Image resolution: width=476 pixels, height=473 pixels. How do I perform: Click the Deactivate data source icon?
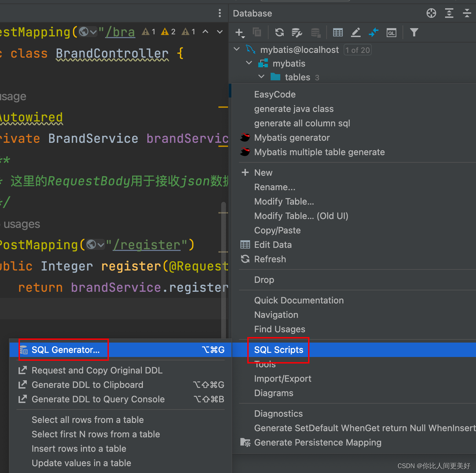[315, 32]
